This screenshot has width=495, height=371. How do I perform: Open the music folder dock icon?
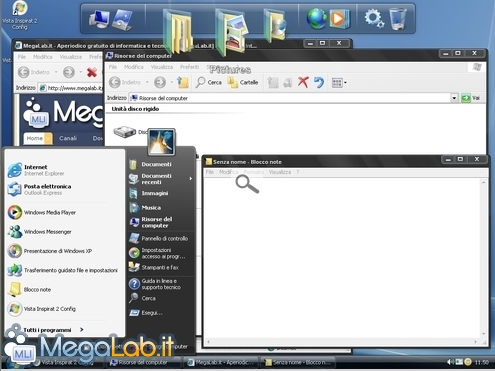click(x=275, y=25)
